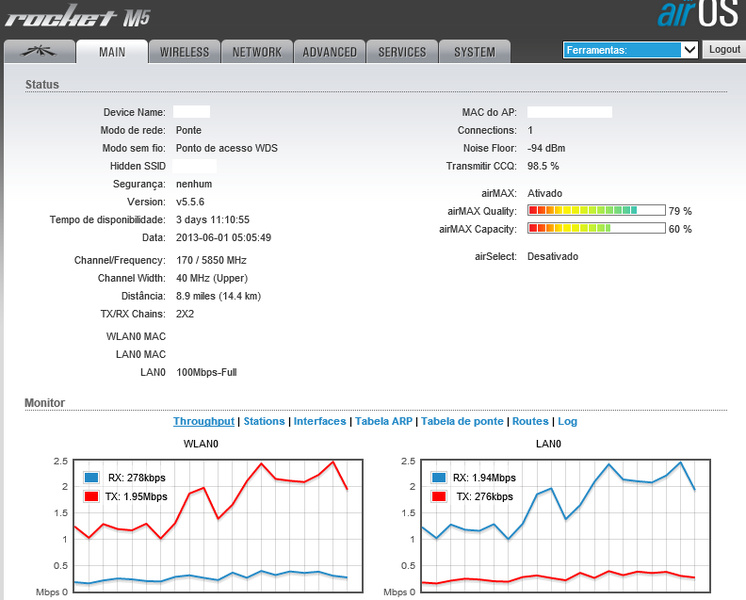Viewport: 746px width, 600px height.
Task: Click 'RX: 278kbps' in WLAN0 legend
Action: (137, 478)
